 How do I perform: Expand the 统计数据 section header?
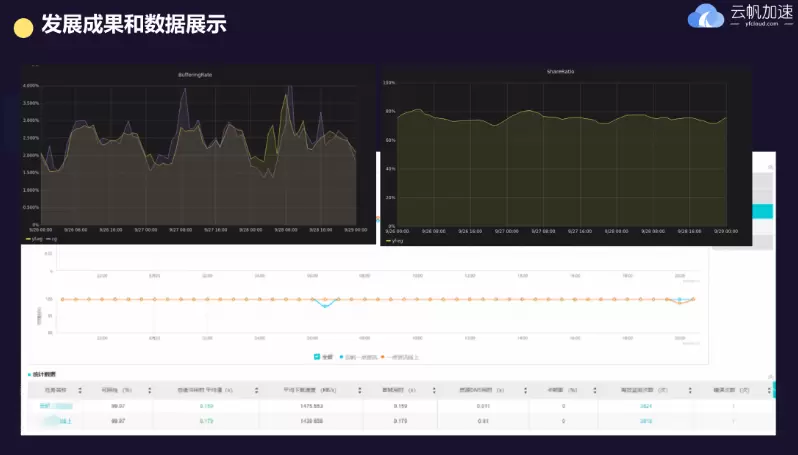(43, 375)
